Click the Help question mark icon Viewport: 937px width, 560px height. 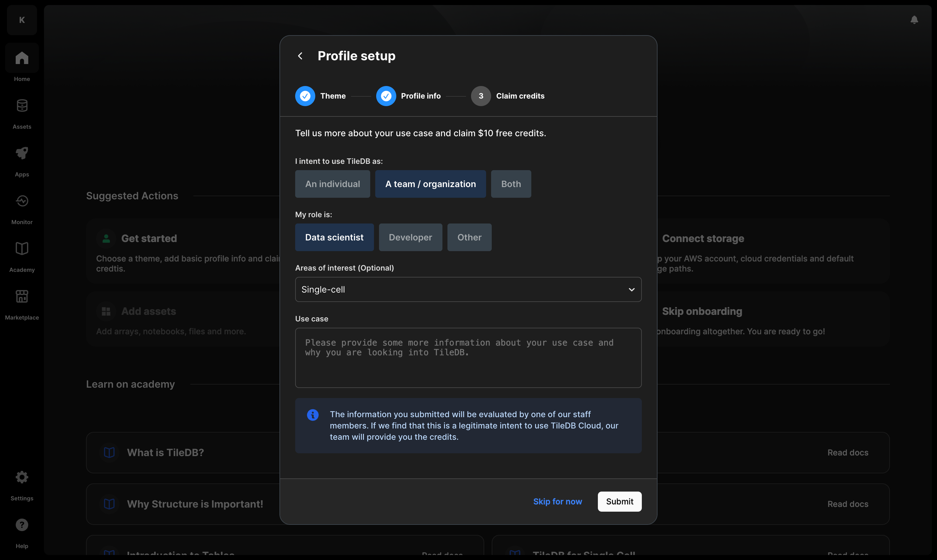click(22, 525)
